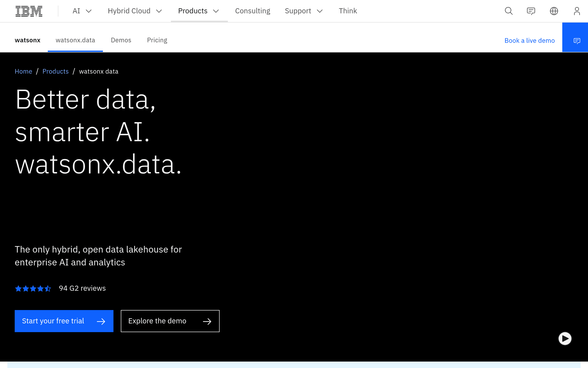This screenshot has width=588, height=368.
Task: Open the search magnifier icon
Action: tap(509, 11)
